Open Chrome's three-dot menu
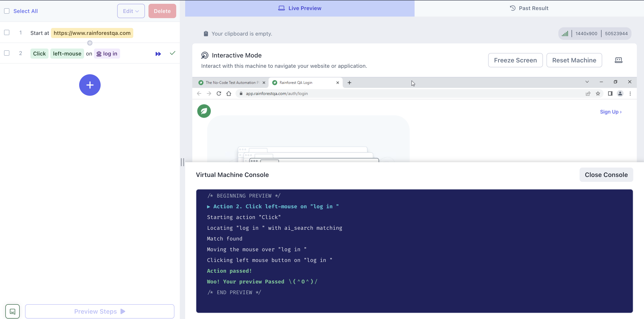Image resolution: width=644 pixels, height=319 pixels. (630, 94)
